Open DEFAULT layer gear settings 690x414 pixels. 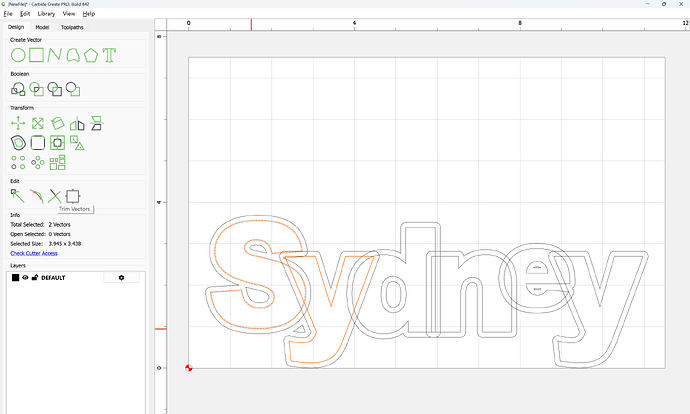[121, 277]
